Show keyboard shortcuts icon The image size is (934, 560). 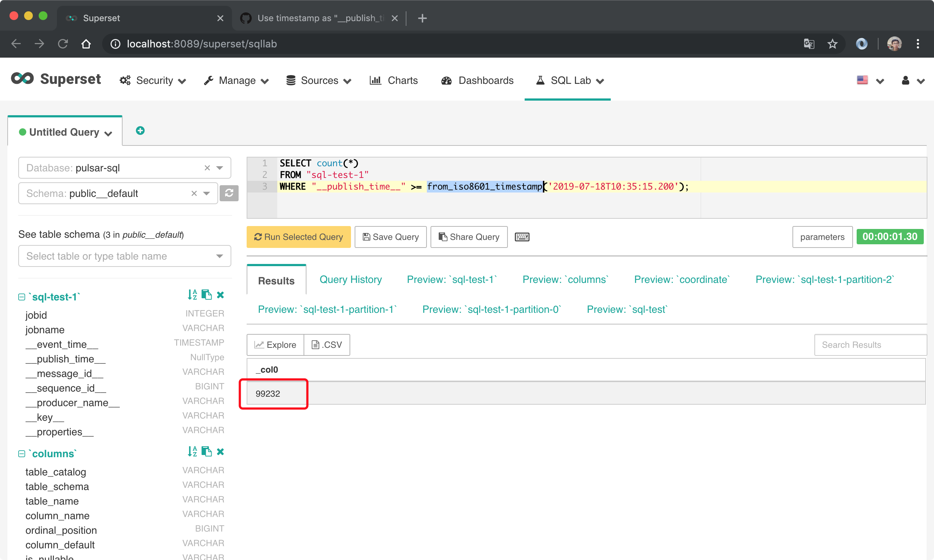(x=522, y=237)
